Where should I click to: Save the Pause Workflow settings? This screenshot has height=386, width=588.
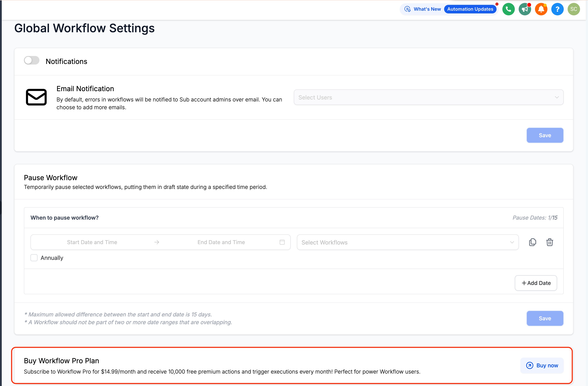click(545, 318)
